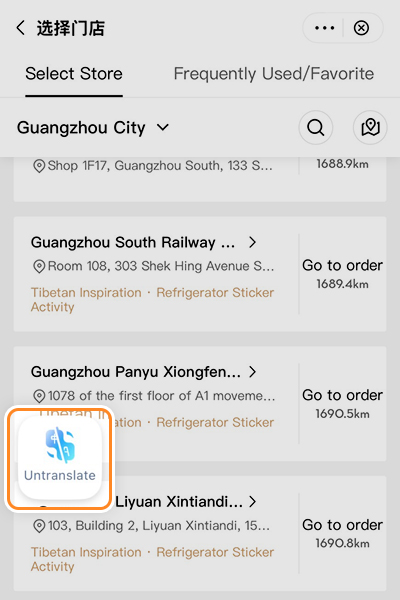The height and width of the screenshot is (600, 400).
Task: Click location pin beside Room 108 address
Action: coord(39,266)
